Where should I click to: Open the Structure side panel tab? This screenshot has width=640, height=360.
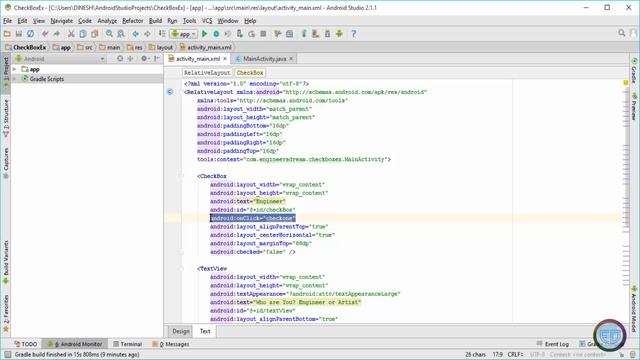coord(6,118)
